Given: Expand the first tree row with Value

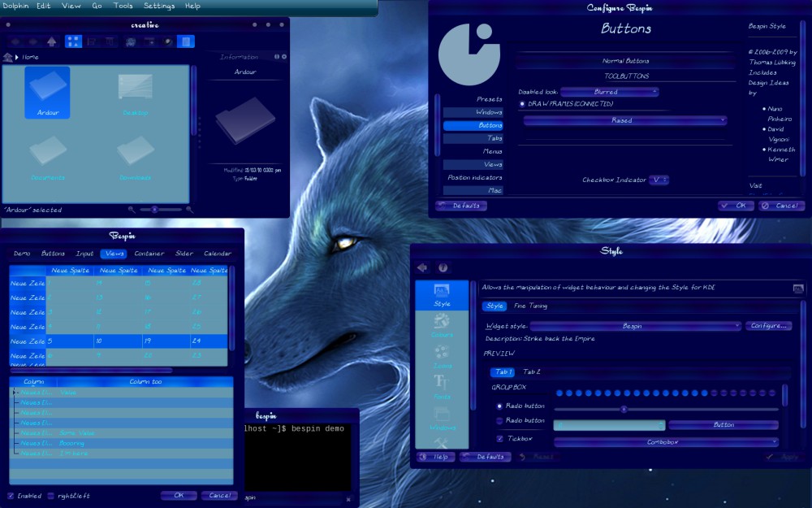Looking at the screenshot, I should click(14, 393).
